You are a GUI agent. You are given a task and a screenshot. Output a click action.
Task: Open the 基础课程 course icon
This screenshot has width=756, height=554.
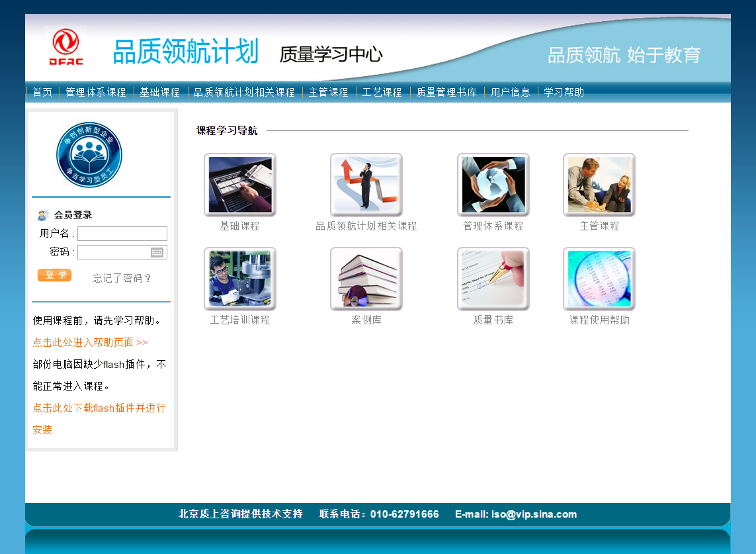pyautogui.click(x=239, y=185)
